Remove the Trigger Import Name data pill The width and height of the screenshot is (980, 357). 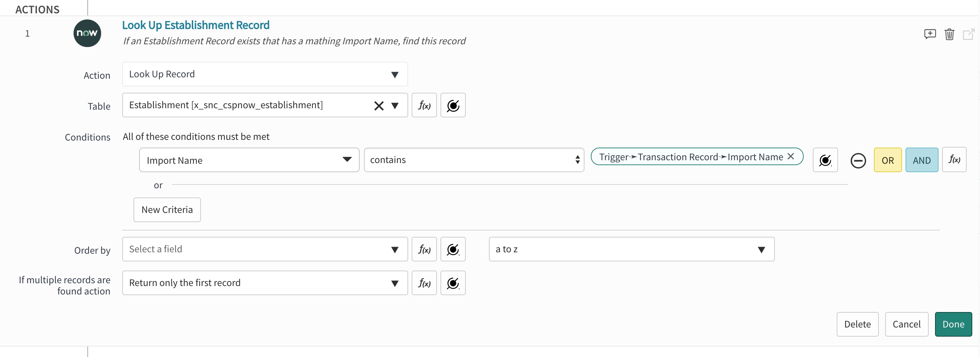coord(791,156)
